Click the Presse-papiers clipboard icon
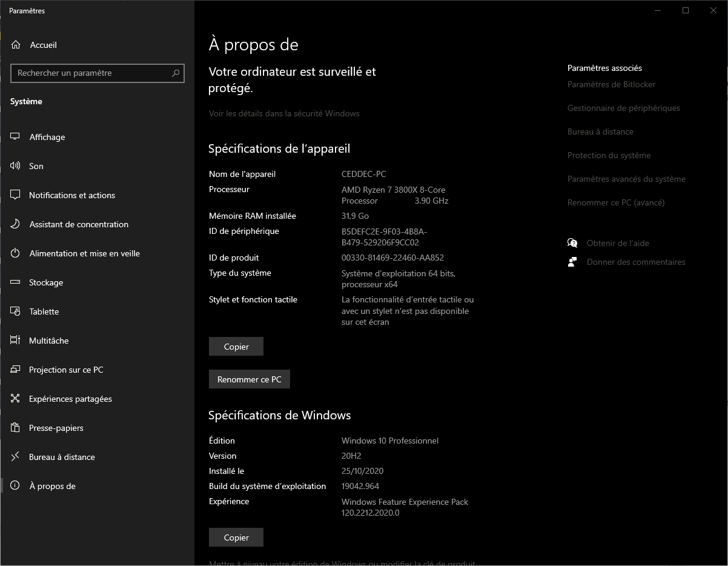728x566 pixels. coord(16,428)
